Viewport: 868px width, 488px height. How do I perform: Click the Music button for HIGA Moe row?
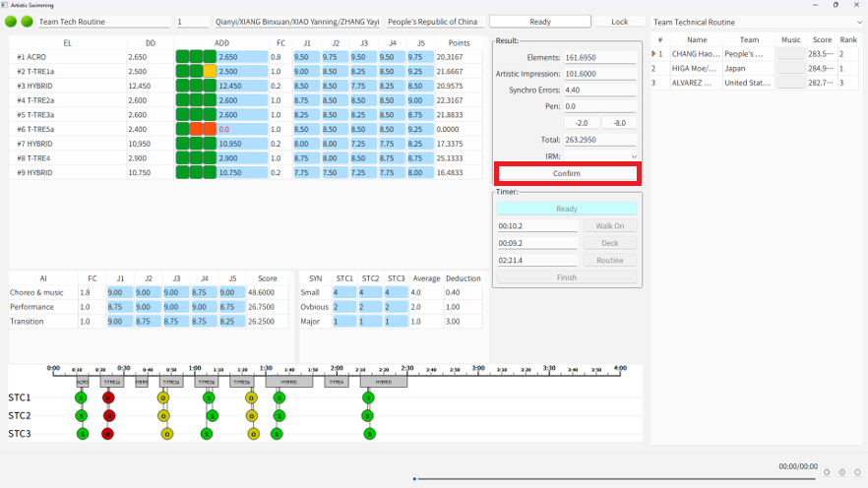pos(790,68)
